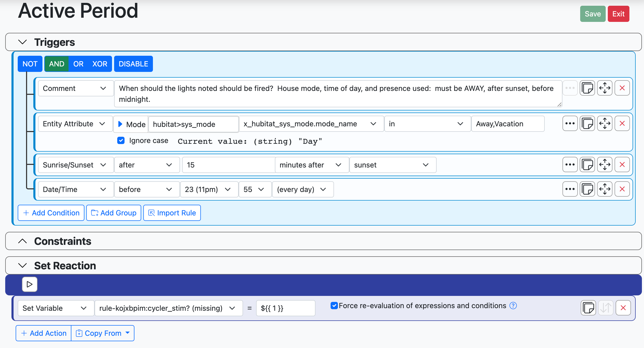Open the Entity Attribute type dropdown

click(x=75, y=124)
